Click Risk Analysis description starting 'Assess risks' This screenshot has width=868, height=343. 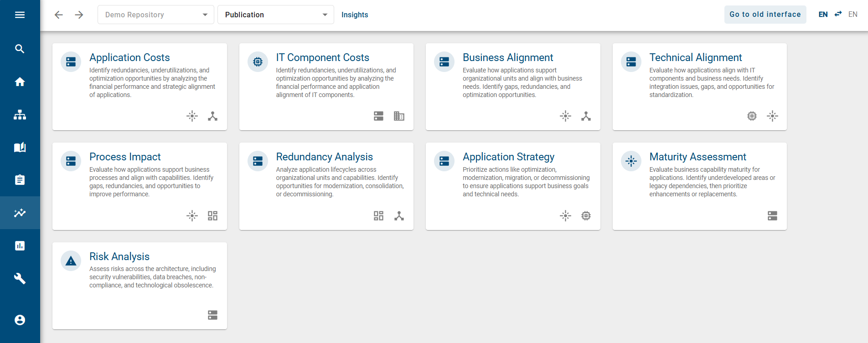(x=153, y=277)
